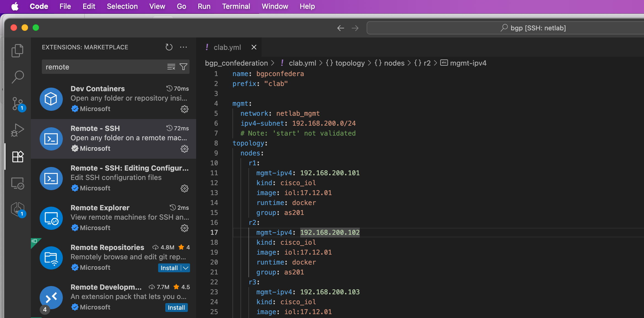Screen dimensions: 644x318
Task: Expand Install dropdown arrow for Remote Repositories
Action: (186, 268)
